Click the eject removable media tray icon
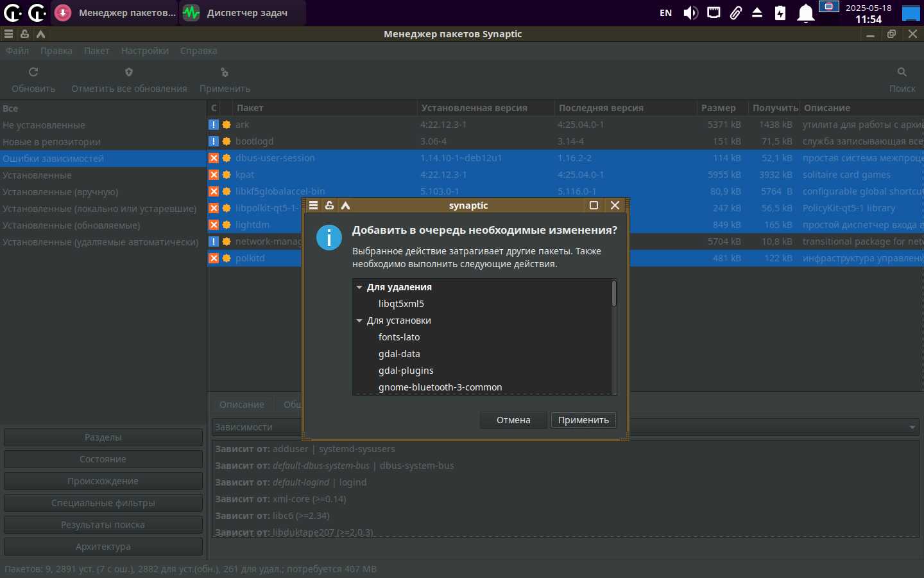 757,13
